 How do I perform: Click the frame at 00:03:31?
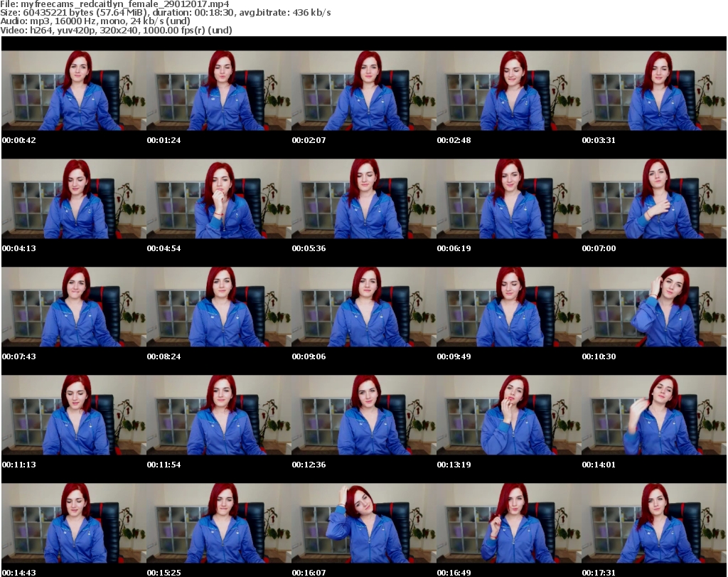653,90
